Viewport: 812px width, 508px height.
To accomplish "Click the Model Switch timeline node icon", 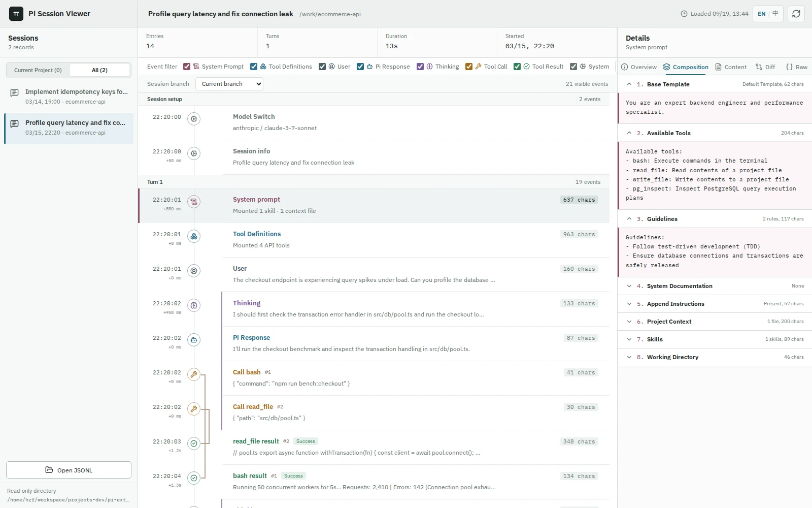I will point(194,119).
